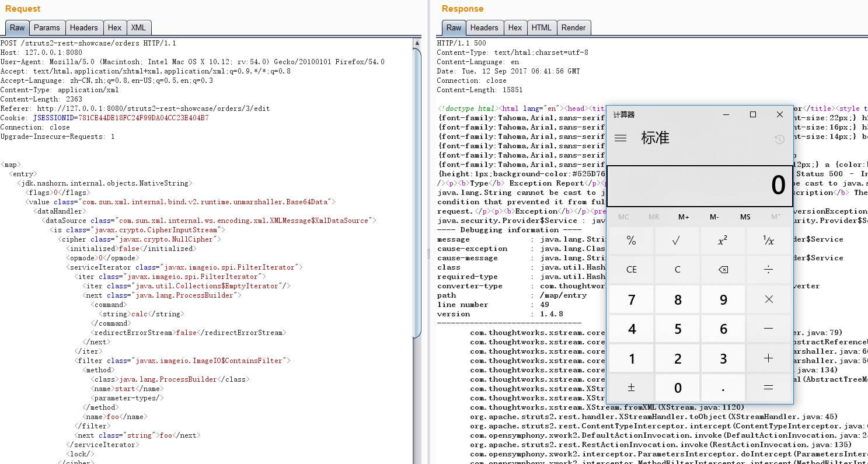Click the digit 8 key
The height and width of the screenshot is (464, 868).
coord(677,299)
